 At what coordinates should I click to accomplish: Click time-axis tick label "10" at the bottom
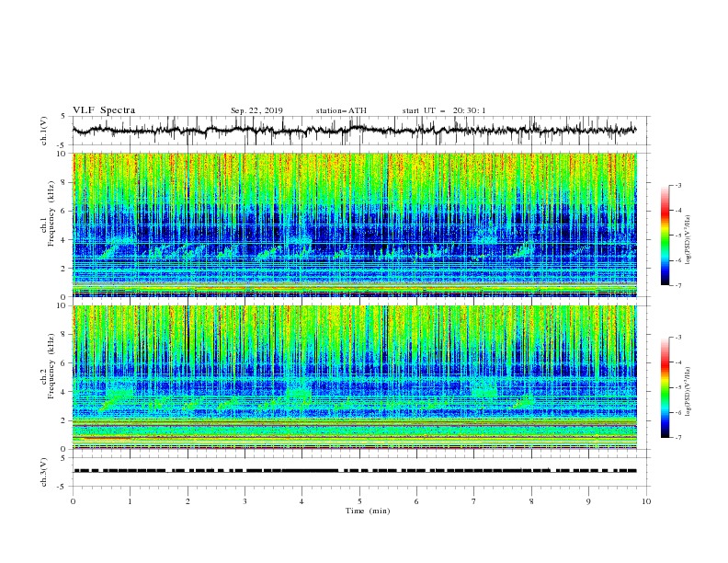pos(646,501)
